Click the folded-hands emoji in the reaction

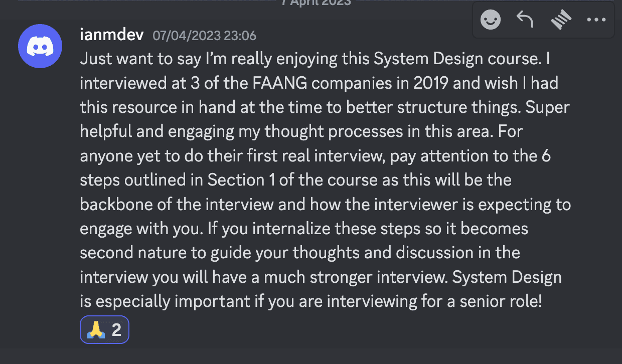point(97,329)
